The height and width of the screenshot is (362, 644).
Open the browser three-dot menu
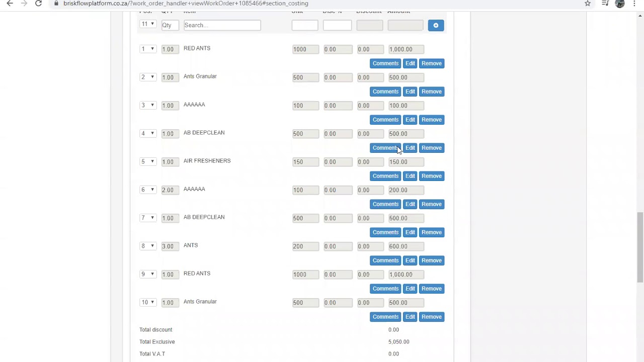point(634,4)
